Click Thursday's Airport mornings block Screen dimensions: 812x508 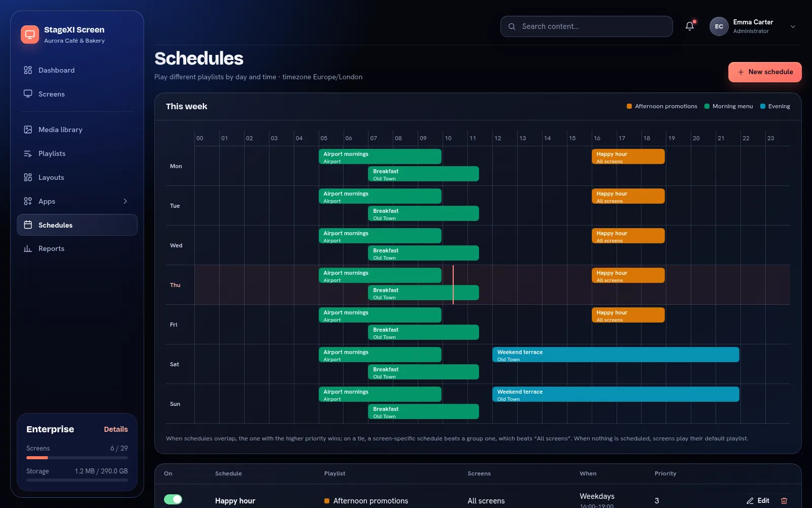click(380, 275)
